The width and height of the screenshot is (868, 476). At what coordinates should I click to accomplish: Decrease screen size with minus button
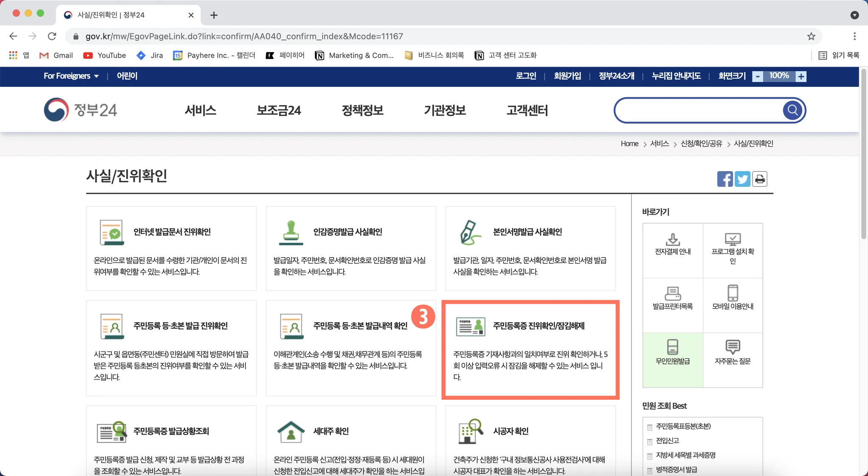click(757, 77)
